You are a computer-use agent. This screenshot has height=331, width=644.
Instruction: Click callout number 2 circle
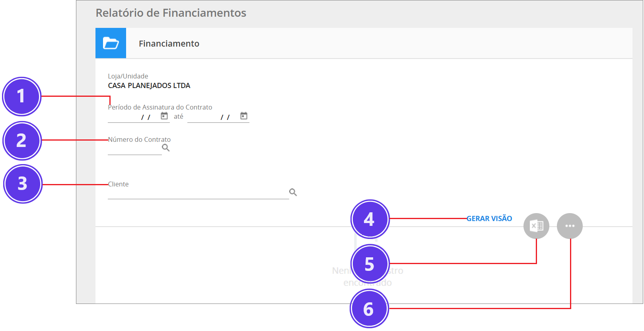[x=22, y=141]
